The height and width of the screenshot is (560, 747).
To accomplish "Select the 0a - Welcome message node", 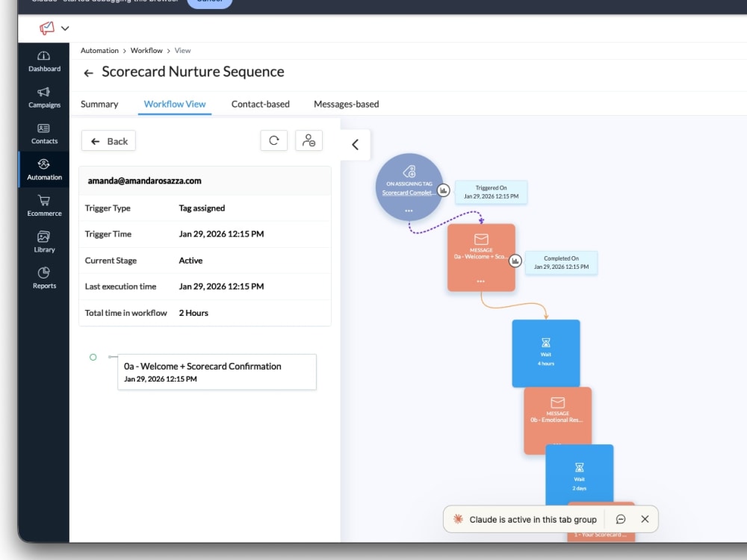I will coord(481,258).
